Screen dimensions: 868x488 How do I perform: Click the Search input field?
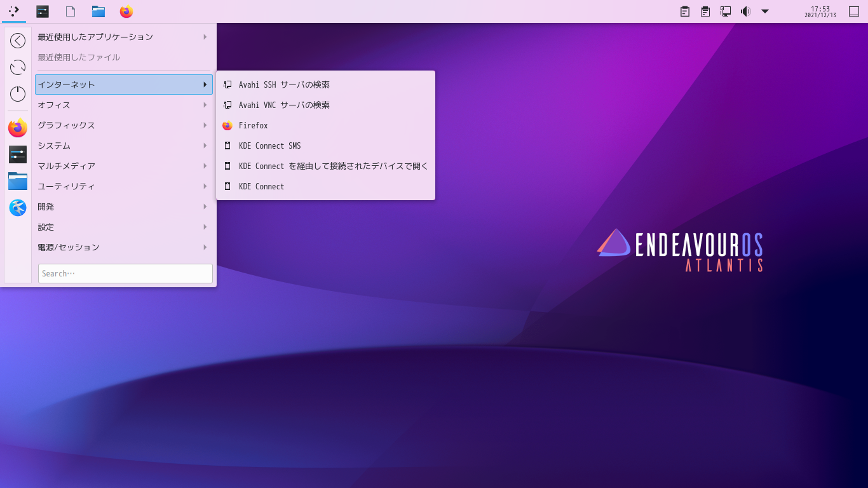[125, 273]
